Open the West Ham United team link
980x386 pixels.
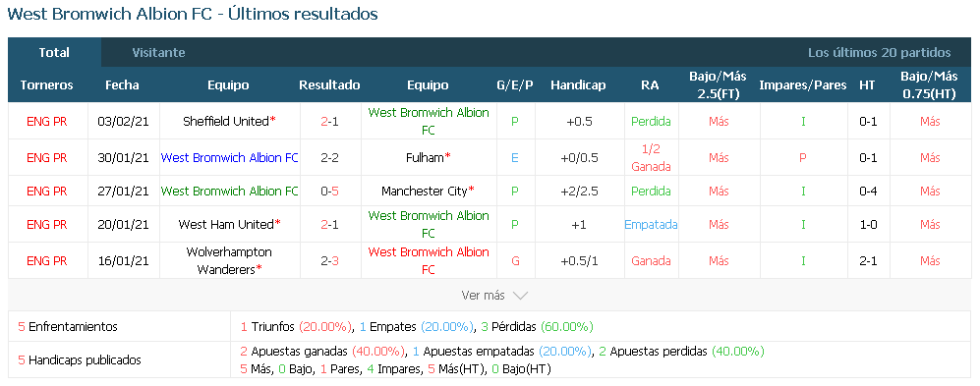226,224
